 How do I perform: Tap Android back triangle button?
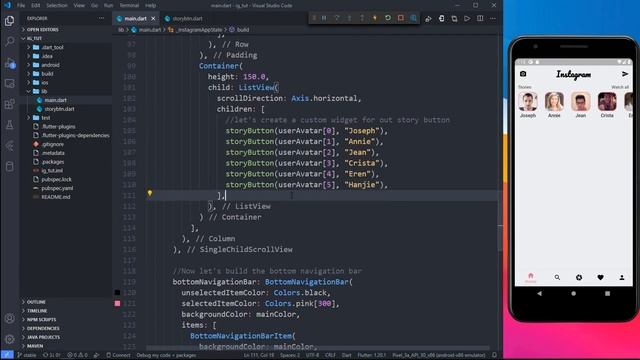(x=540, y=293)
